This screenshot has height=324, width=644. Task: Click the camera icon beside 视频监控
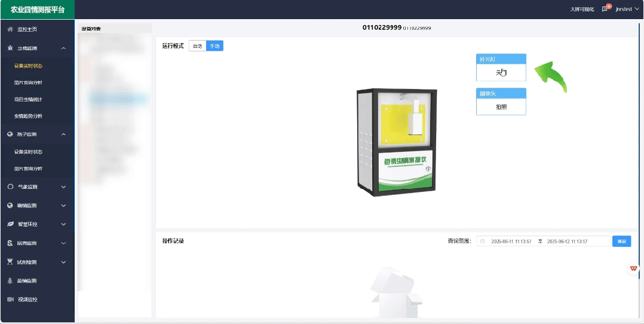tap(10, 299)
